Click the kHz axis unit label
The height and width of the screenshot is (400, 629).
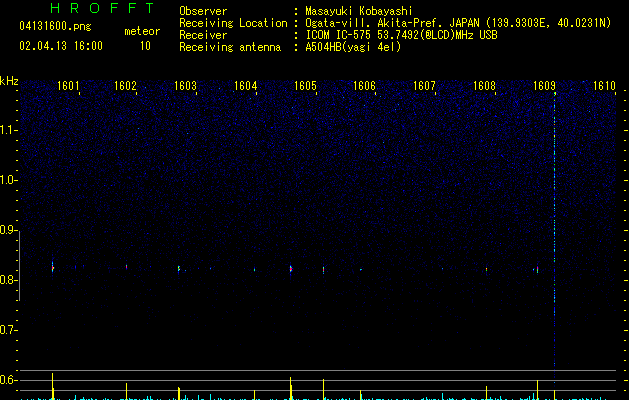tap(9, 81)
